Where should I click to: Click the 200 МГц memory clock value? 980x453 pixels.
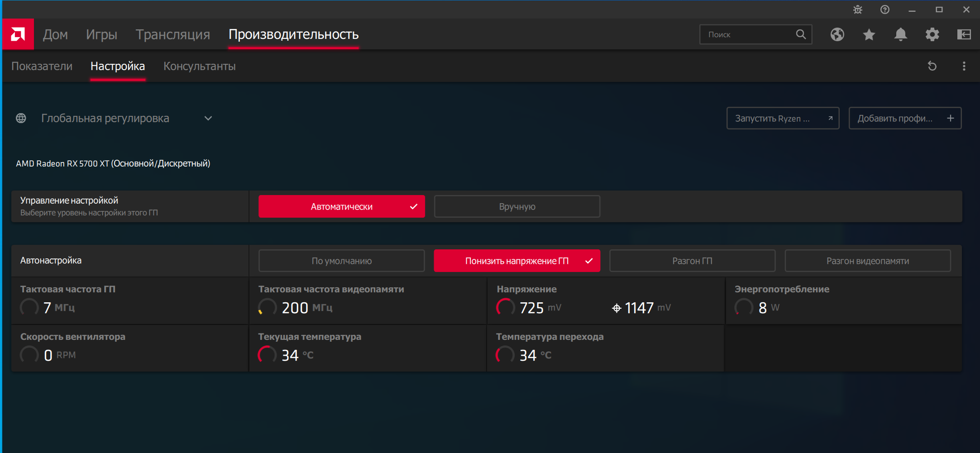coord(307,308)
